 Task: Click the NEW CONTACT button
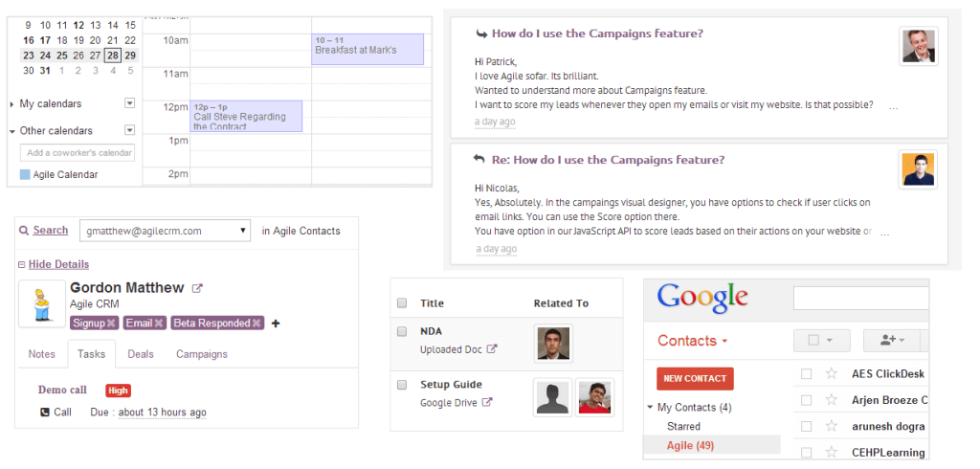[x=695, y=378]
